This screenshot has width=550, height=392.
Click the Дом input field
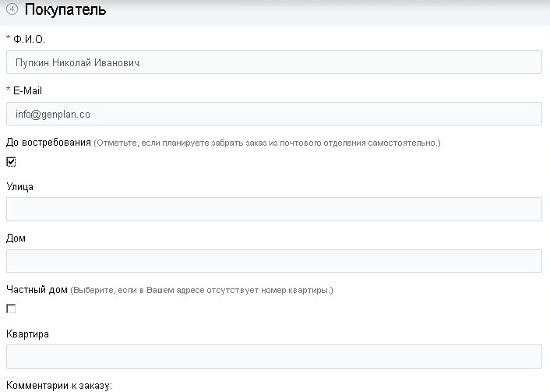[x=273, y=261]
